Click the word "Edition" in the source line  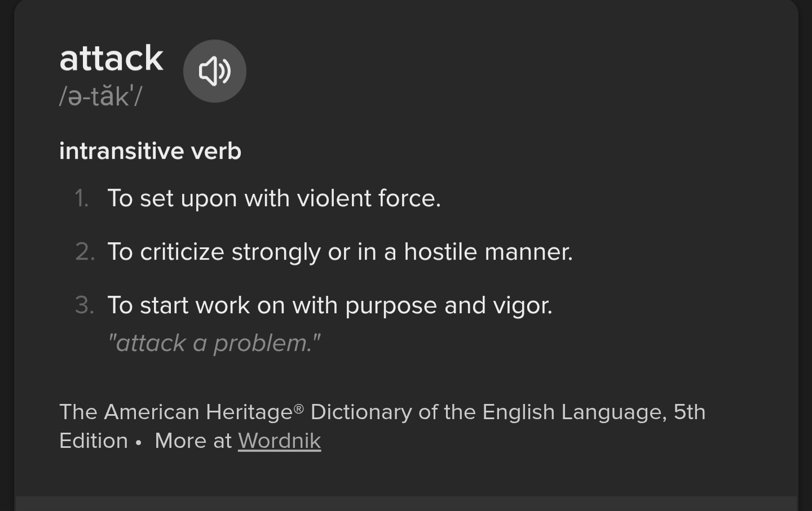click(94, 441)
